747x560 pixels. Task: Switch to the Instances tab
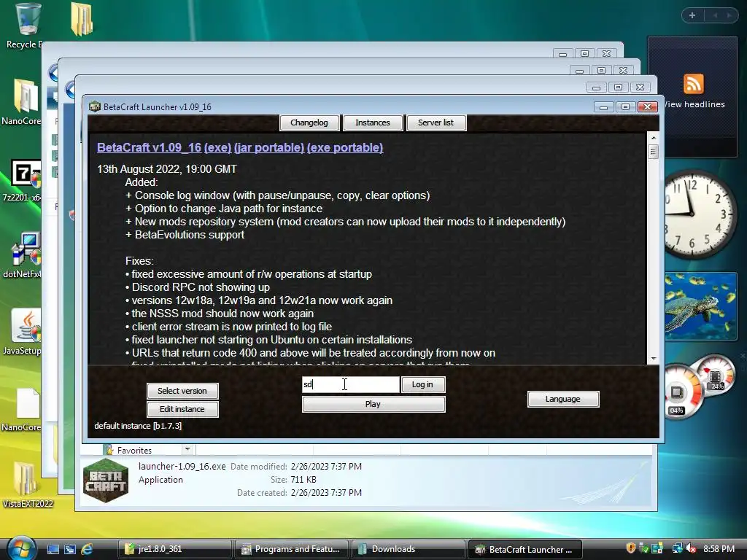pyautogui.click(x=373, y=122)
